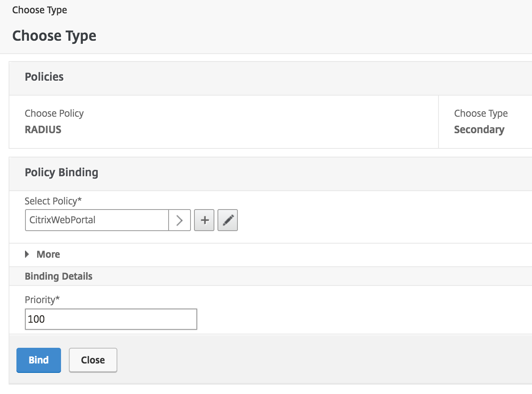The width and height of the screenshot is (532, 394).
Task: Click the Policies section header
Action: [44, 77]
